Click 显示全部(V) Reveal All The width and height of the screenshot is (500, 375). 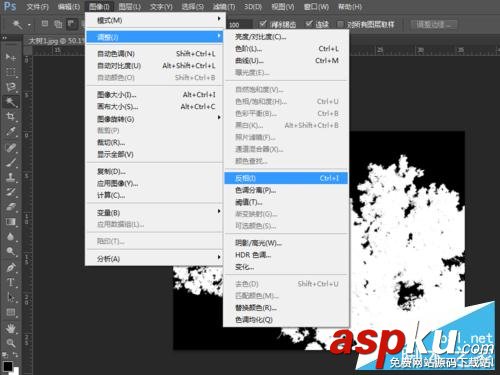coord(155,154)
